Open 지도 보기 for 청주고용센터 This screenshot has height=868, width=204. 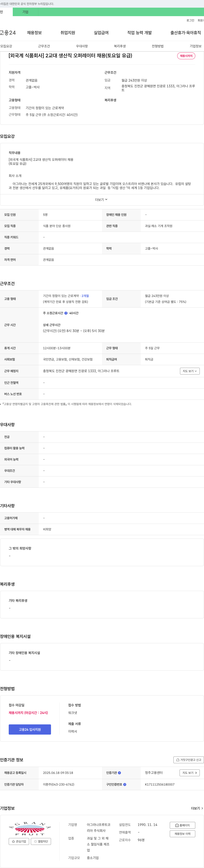pos(190,773)
